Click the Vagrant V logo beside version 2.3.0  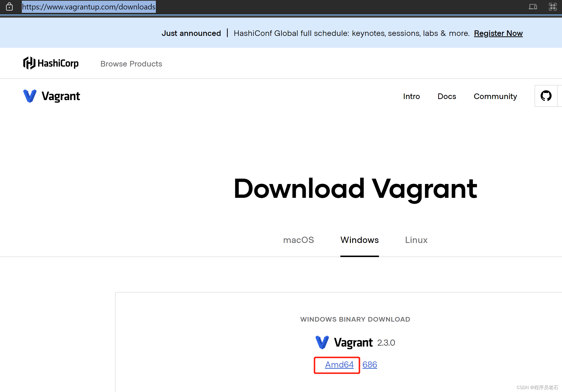(x=322, y=342)
